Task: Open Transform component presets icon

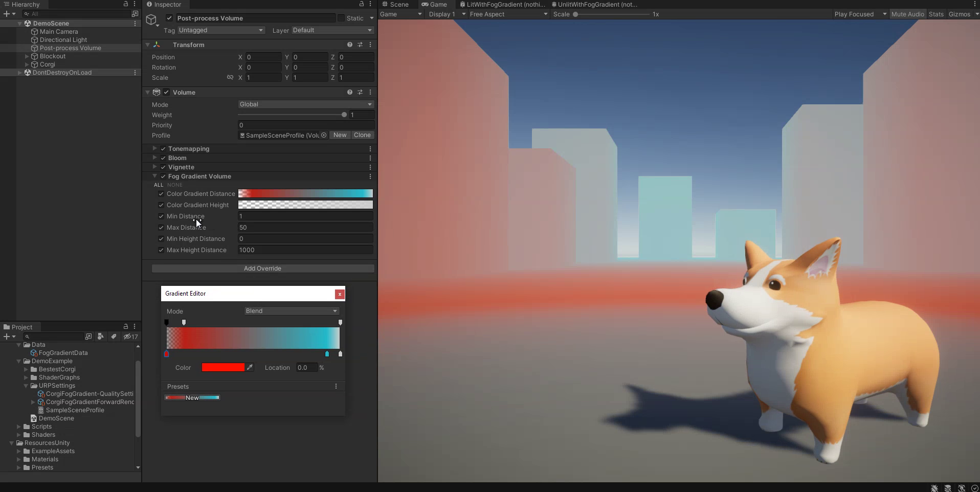Action: pyautogui.click(x=360, y=45)
